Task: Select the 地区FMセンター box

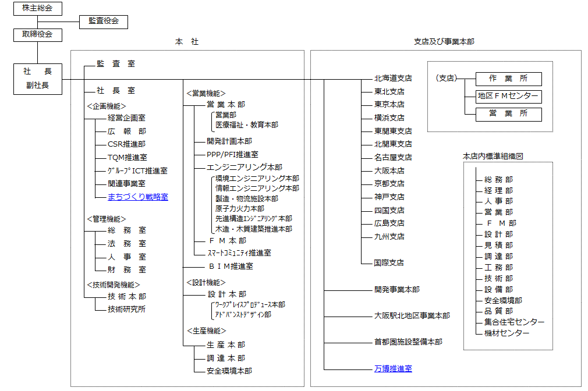Action: click(508, 96)
